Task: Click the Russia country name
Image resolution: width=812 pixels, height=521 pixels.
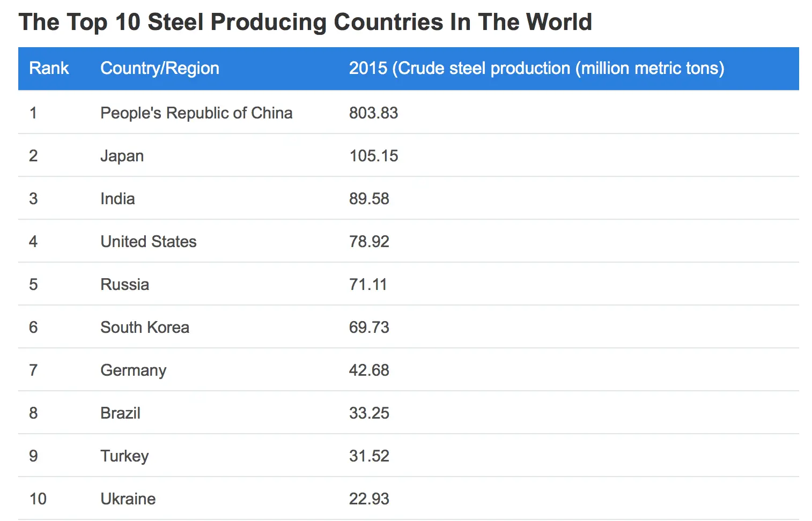Action: (x=125, y=285)
